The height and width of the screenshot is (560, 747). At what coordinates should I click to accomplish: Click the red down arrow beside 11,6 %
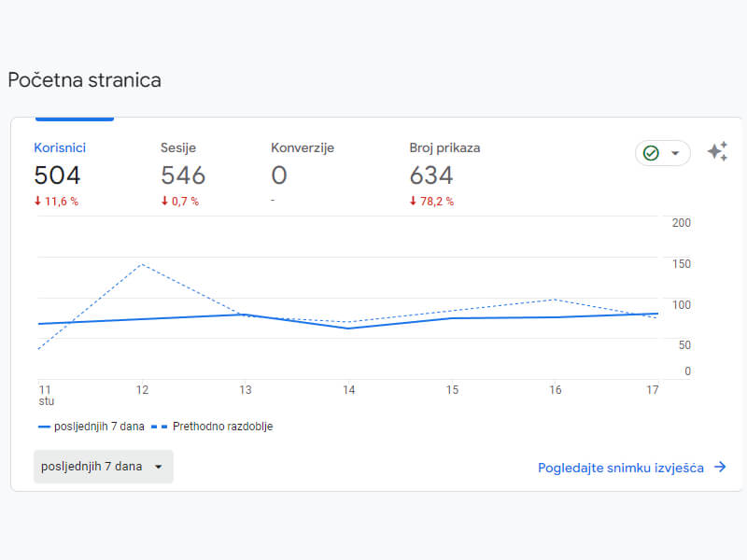tap(37, 202)
